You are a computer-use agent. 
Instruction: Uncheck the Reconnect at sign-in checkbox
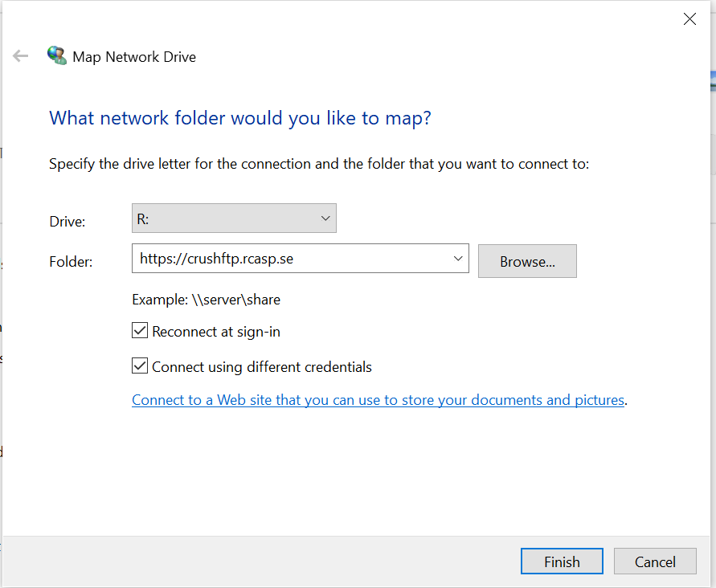[140, 331]
